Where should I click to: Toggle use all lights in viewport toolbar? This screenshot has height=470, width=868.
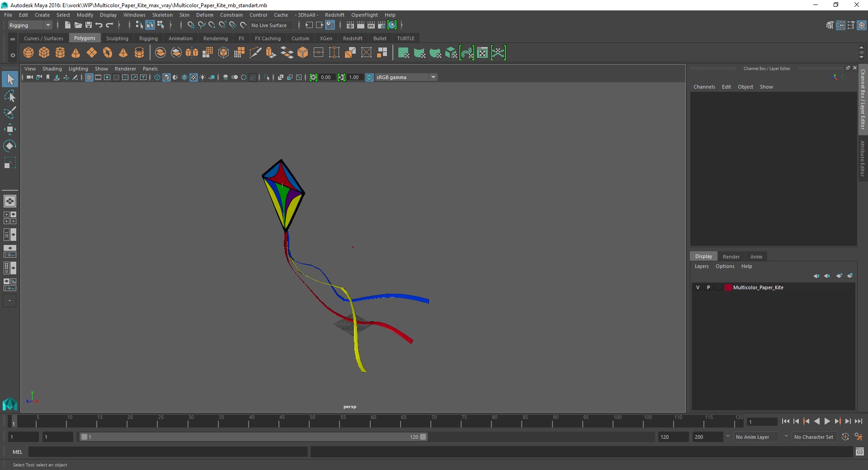[x=203, y=77]
